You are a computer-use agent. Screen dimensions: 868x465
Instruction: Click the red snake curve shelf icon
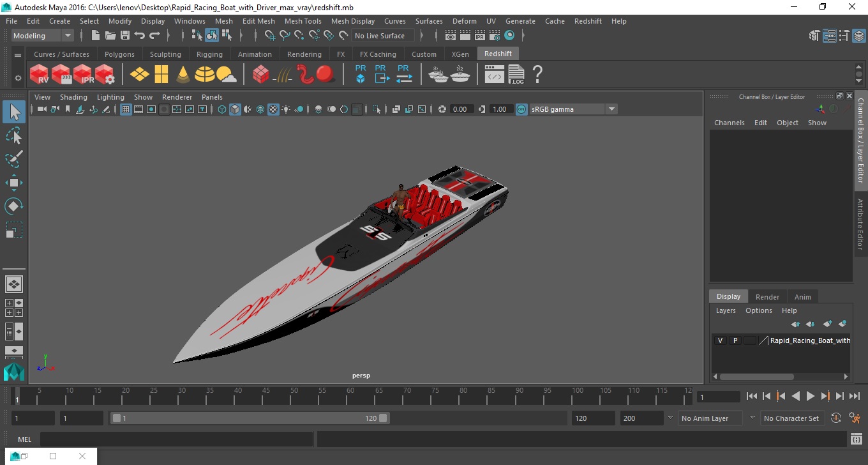[x=306, y=74]
